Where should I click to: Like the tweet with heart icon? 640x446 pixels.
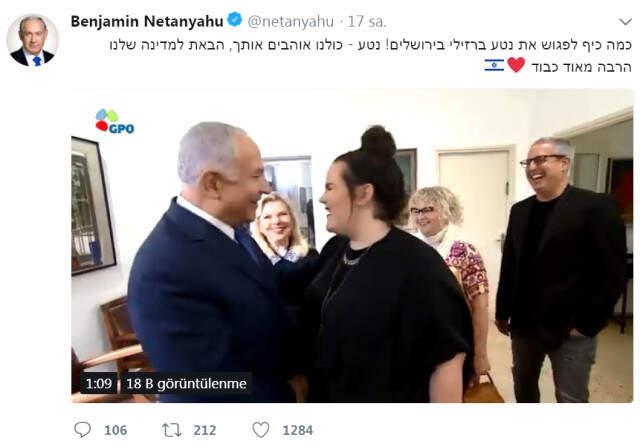(261, 430)
